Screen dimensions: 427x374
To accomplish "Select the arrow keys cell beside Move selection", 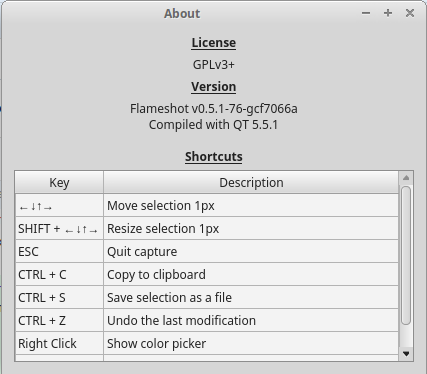I will click(59, 206).
